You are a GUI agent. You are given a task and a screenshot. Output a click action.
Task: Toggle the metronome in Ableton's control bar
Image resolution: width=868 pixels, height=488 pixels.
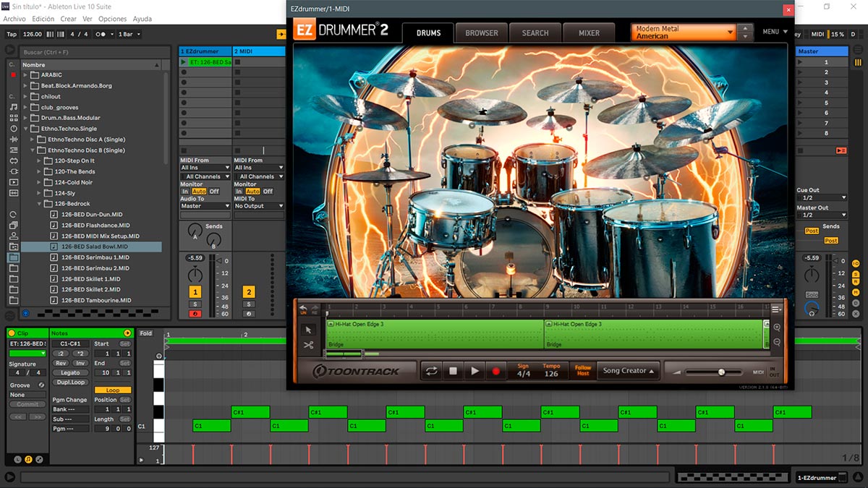coord(103,34)
